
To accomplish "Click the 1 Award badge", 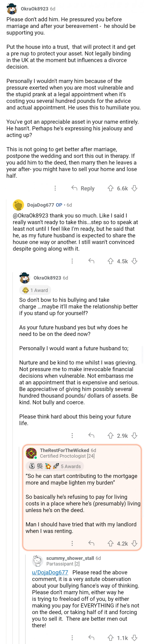I will point(35,290).
